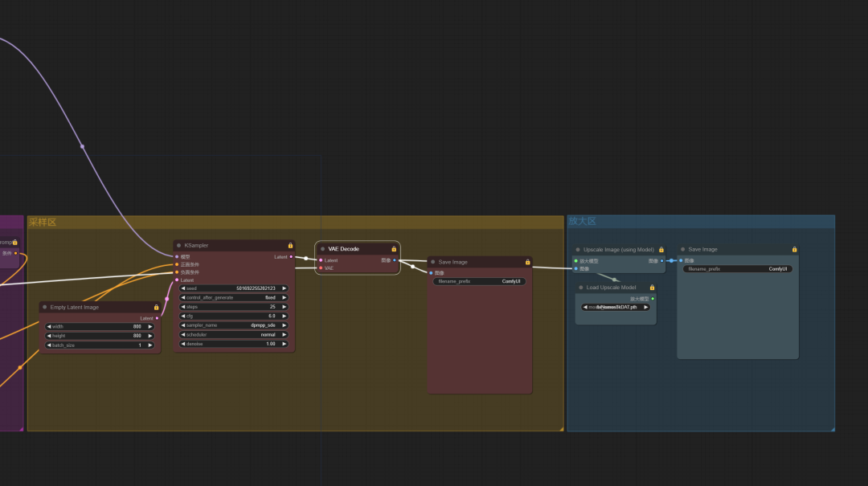Click left arrow of Load Upscale Model combo

[x=585, y=307]
